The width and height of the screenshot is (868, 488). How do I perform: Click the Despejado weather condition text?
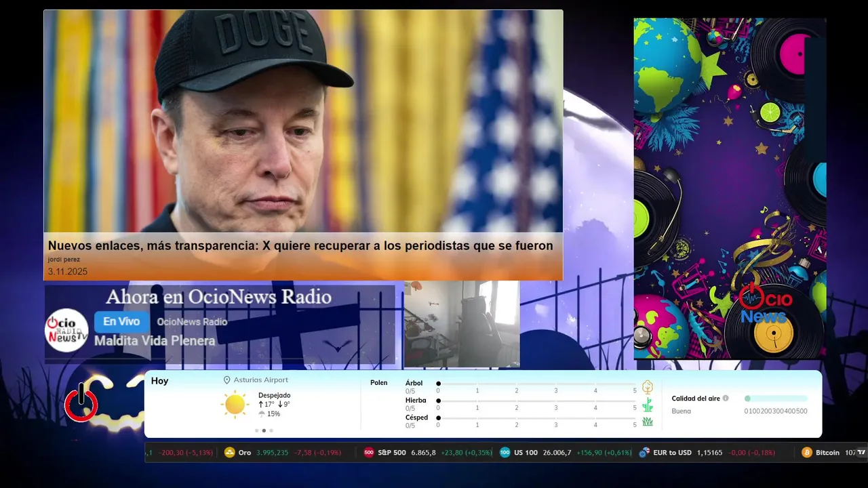274,395
